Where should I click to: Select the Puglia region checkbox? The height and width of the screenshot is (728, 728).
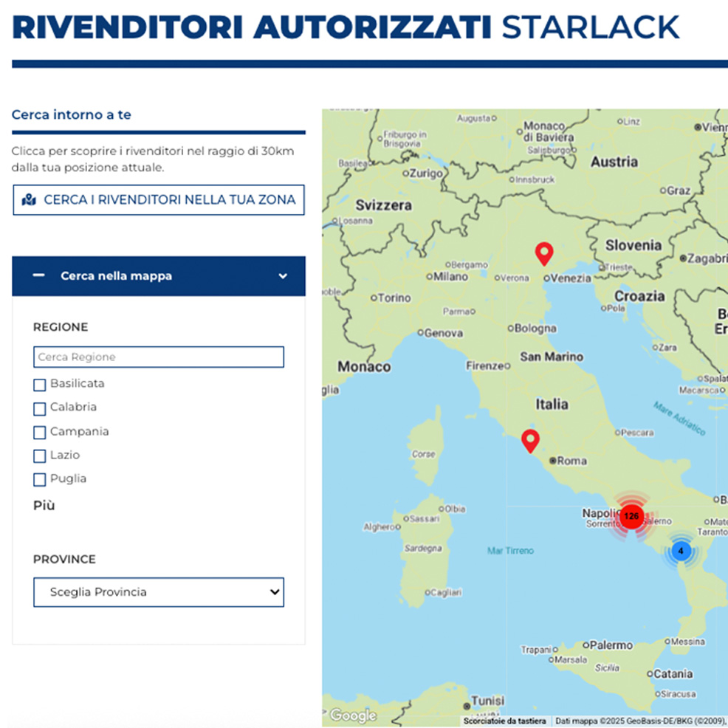tap(39, 480)
